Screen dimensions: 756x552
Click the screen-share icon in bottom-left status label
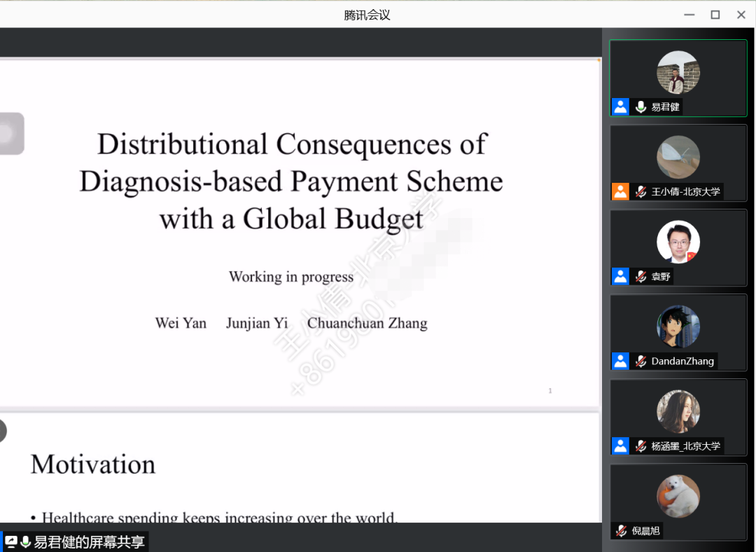(x=11, y=542)
